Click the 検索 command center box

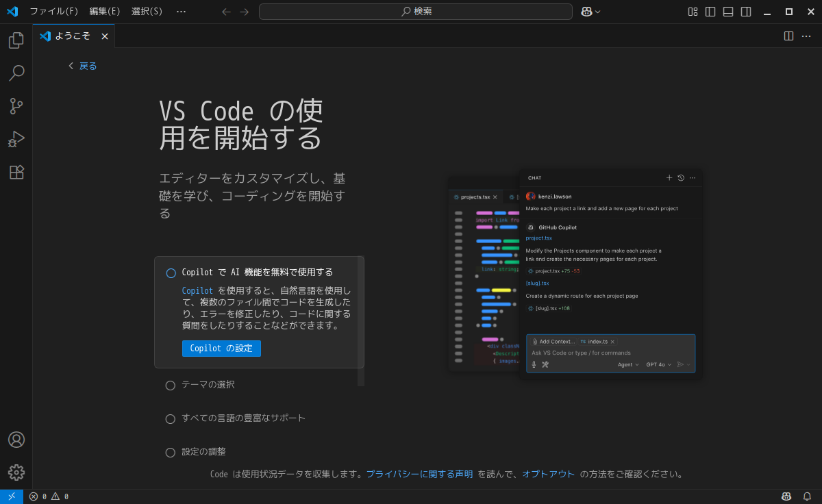coord(416,12)
